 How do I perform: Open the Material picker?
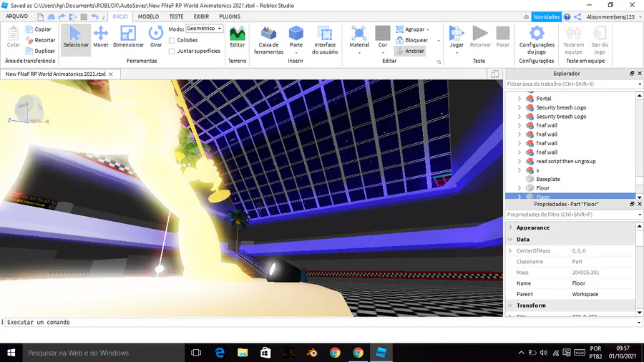(359, 40)
